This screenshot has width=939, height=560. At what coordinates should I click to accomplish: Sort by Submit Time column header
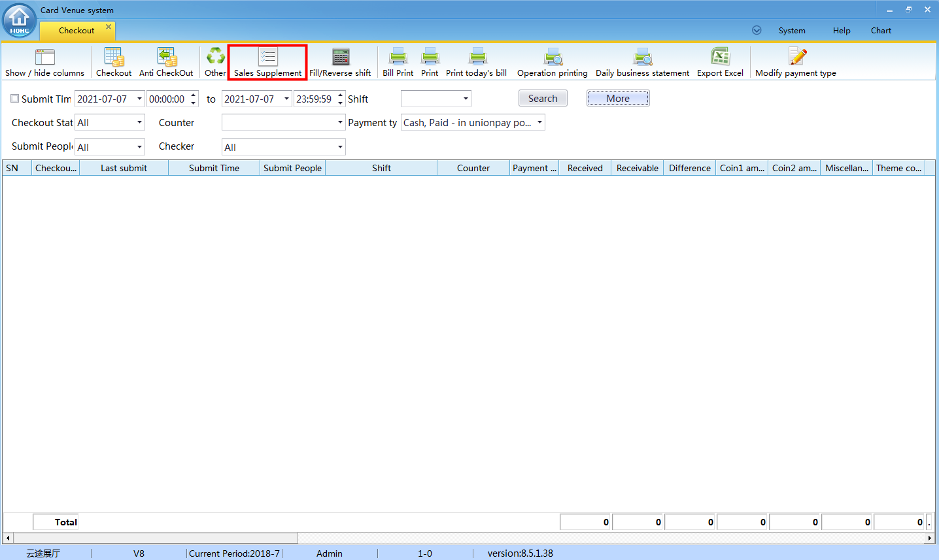click(214, 168)
